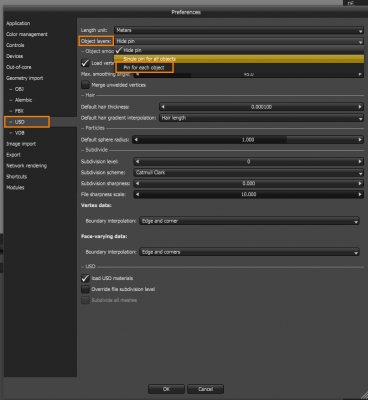Open the Length unit Meters dropdown
This screenshot has width=368, height=400.
click(239, 30)
